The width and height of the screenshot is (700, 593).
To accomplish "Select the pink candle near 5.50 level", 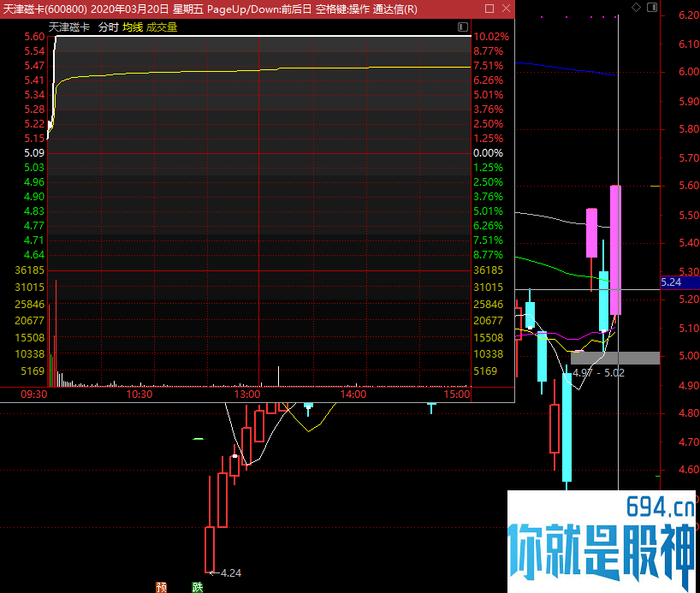I will (592, 233).
